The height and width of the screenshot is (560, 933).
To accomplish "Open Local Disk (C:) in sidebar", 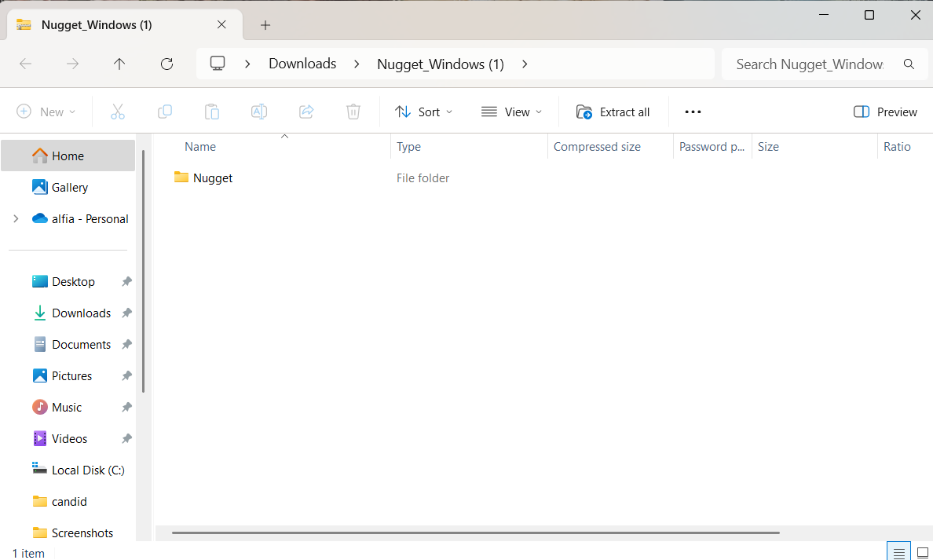I will pos(88,470).
